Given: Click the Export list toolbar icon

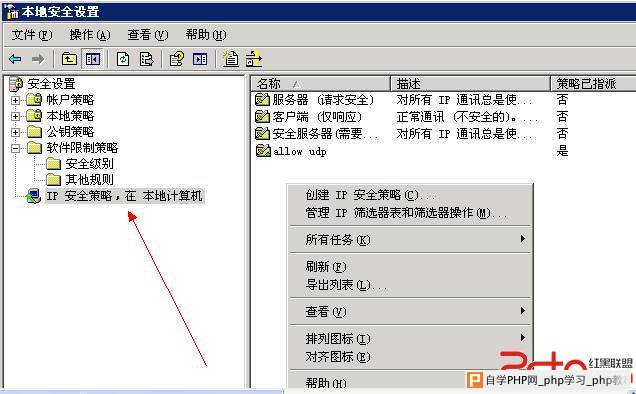Looking at the screenshot, I should [146, 59].
